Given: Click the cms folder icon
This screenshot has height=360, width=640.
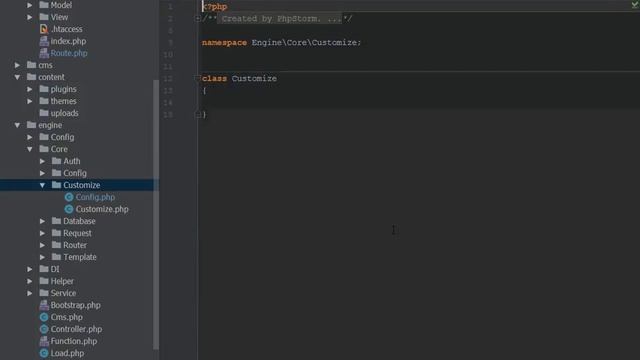Looking at the screenshot, I should [x=31, y=65].
